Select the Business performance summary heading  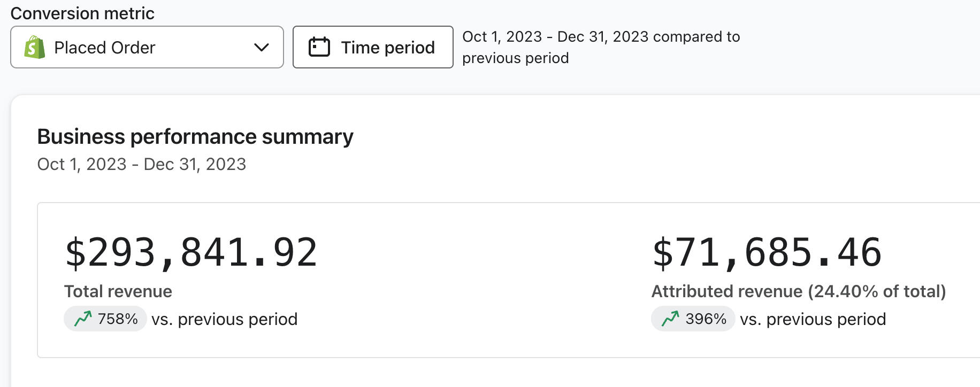point(195,137)
